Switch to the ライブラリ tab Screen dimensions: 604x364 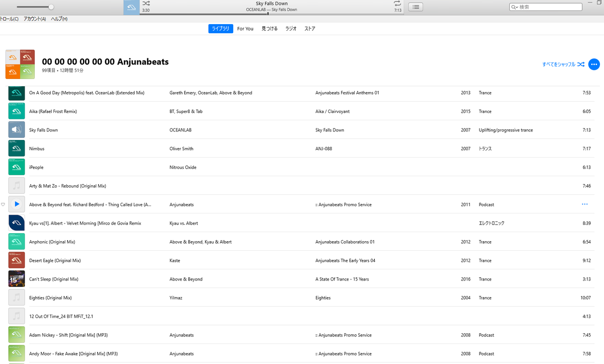point(221,29)
